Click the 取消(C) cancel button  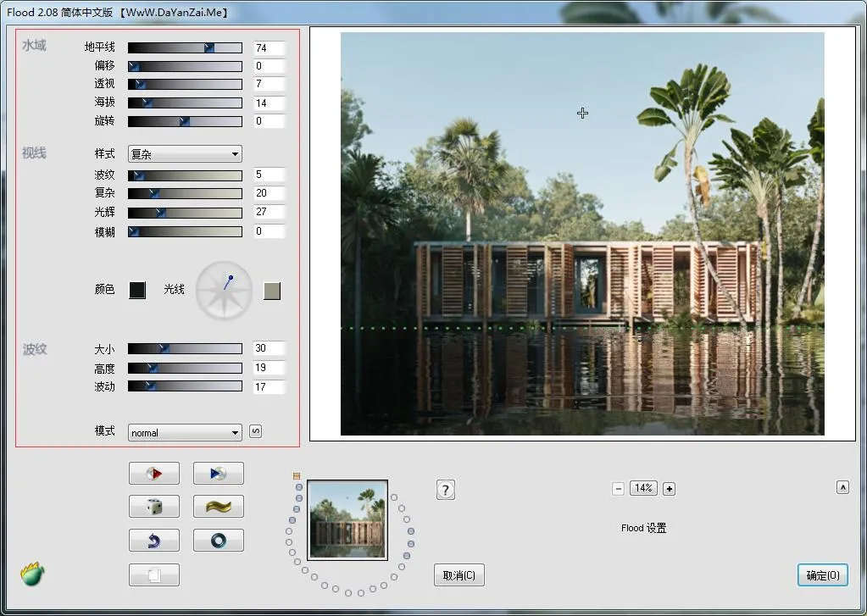(459, 575)
